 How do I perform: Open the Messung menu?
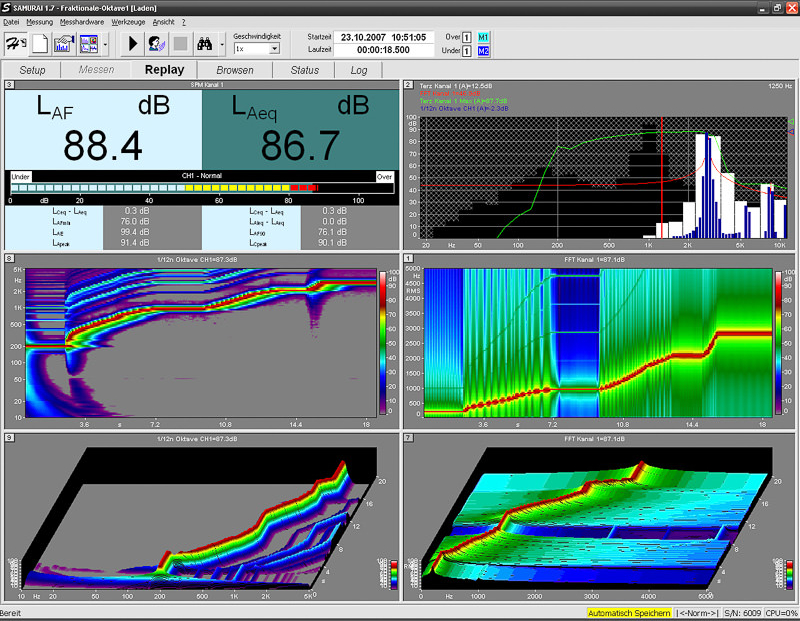[39, 22]
